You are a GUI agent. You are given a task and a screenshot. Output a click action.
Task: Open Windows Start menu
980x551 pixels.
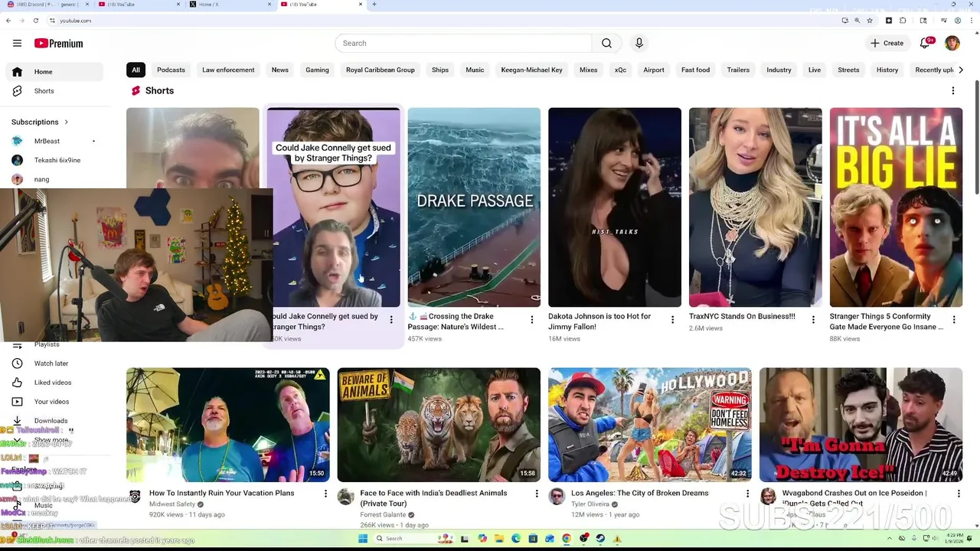coord(364,539)
